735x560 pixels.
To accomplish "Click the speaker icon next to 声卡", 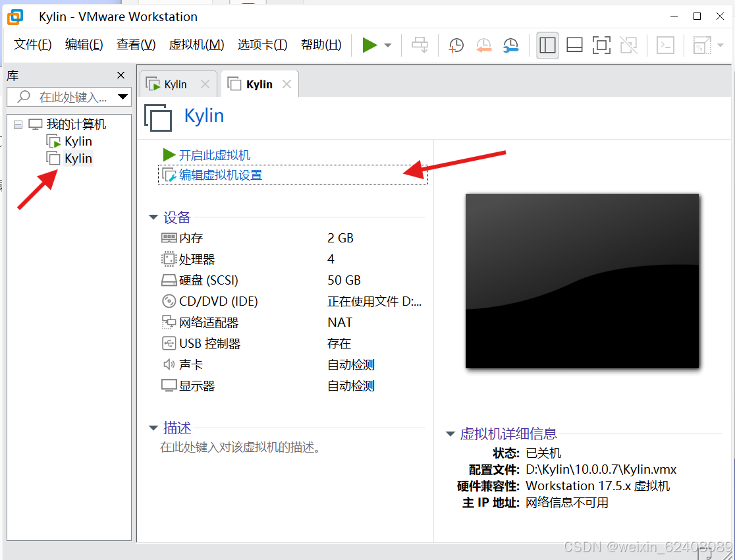I will pos(169,364).
